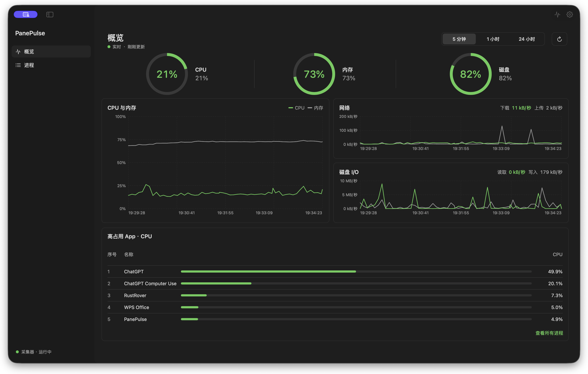Toggle the 内存 legend in CPU 与内存 chart
The image size is (588, 374).
point(315,108)
